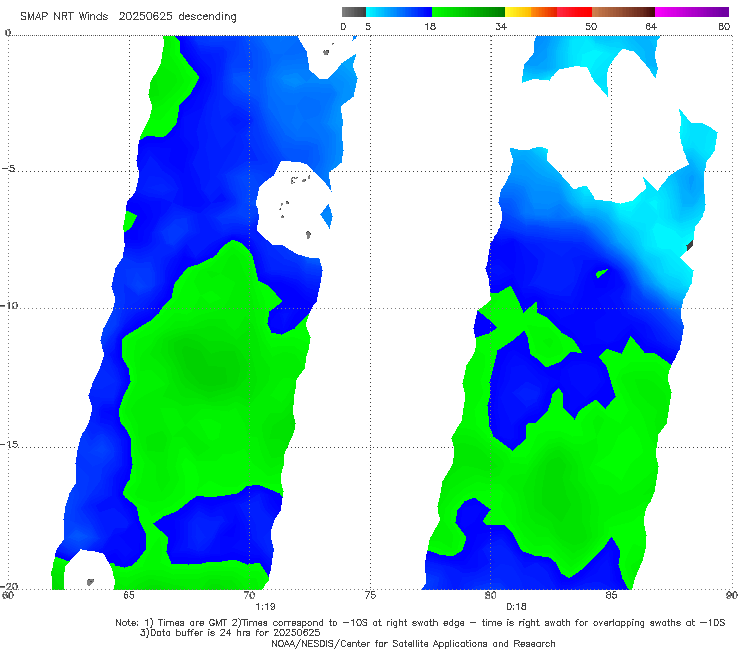Click the magenta 64–80 segment of color bar
Viewport: 740px width, 650px height.
point(692,12)
